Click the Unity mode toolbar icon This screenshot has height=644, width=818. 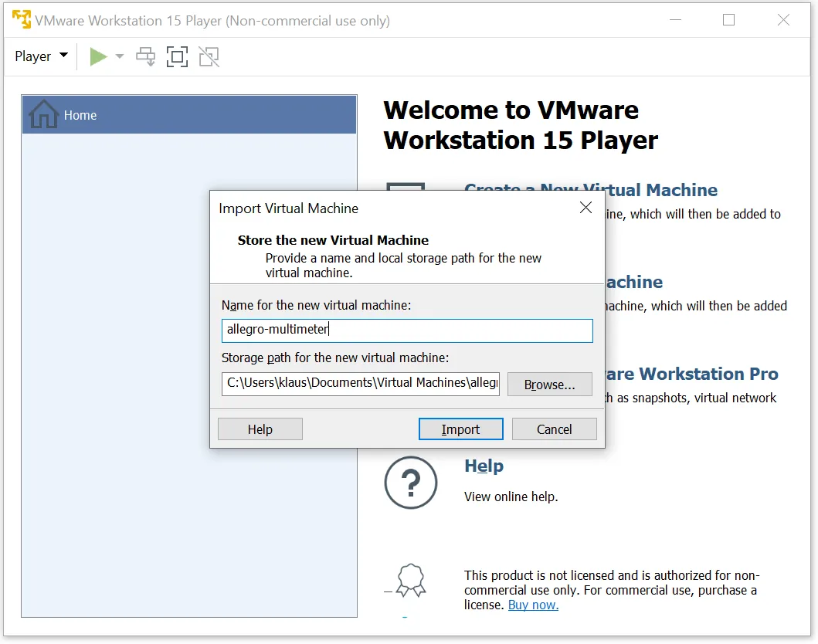pyautogui.click(x=209, y=56)
